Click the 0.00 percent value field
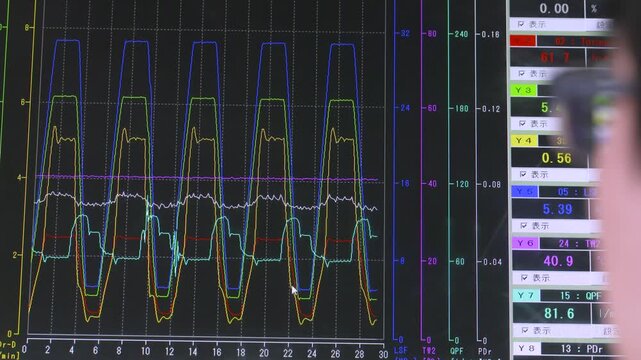 tap(547, 9)
